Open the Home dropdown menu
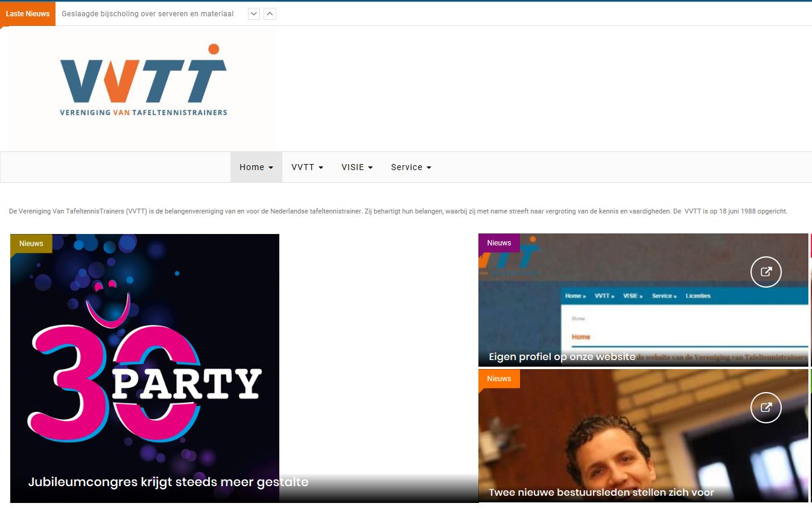The height and width of the screenshot is (509, 812). 256,167
